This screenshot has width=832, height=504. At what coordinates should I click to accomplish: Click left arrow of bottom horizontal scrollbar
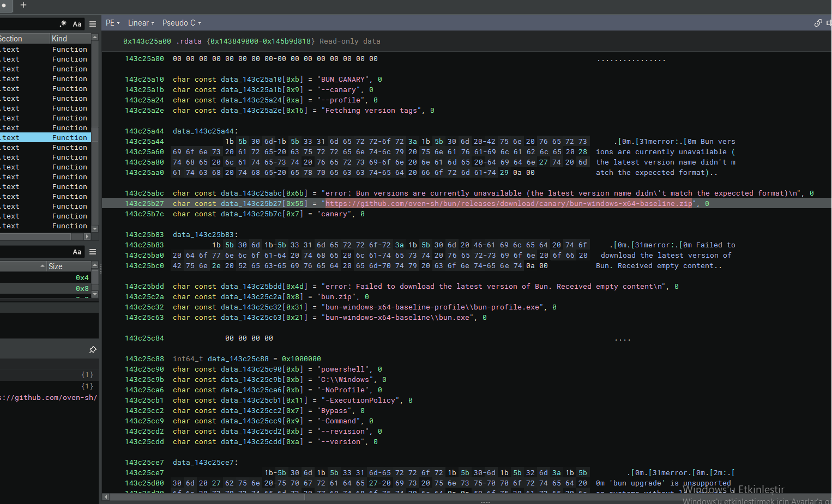106,497
